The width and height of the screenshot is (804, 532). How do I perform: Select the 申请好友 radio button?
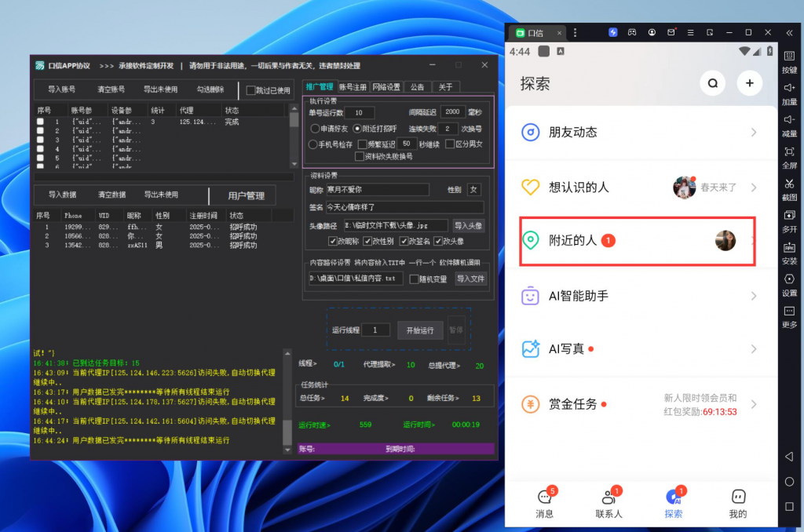point(314,128)
